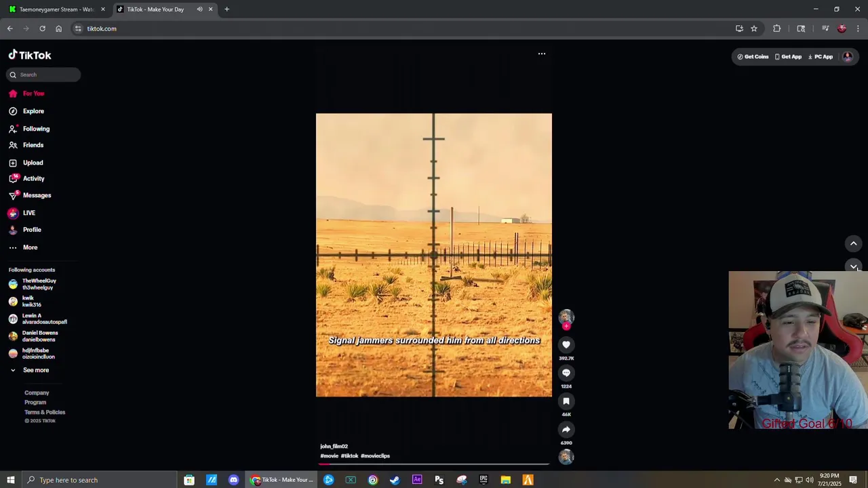Click the Get App button

[x=788, y=57]
